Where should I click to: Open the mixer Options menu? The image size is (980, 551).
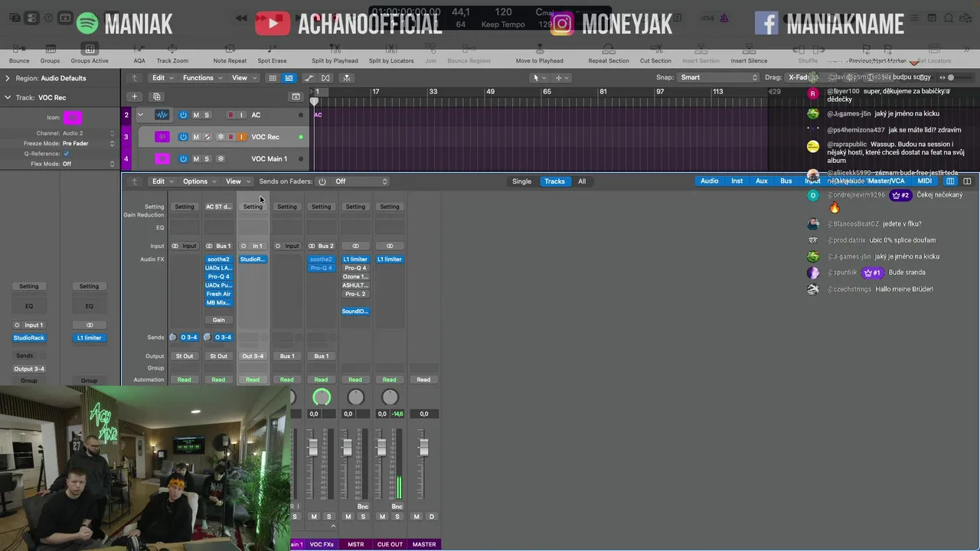point(198,181)
